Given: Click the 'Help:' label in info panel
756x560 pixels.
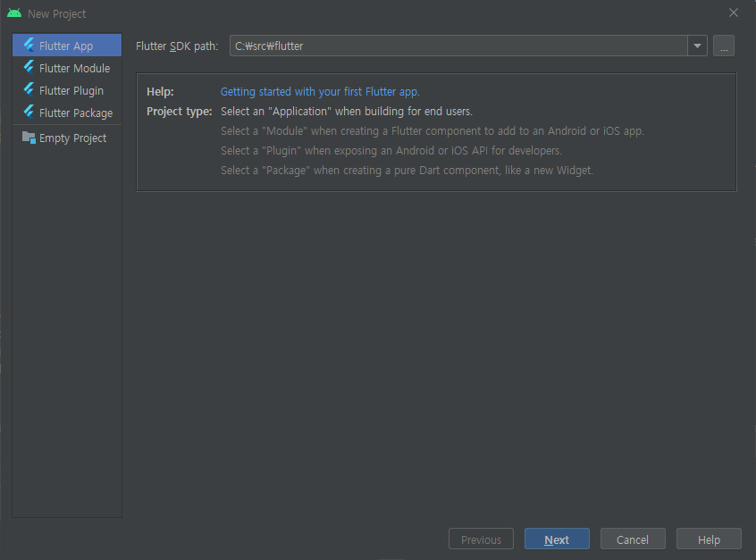Looking at the screenshot, I should [x=160, y=92].
